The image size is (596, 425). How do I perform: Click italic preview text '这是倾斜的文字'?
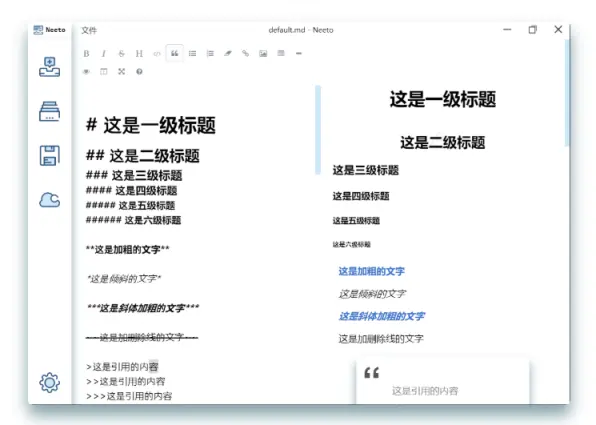372,294
